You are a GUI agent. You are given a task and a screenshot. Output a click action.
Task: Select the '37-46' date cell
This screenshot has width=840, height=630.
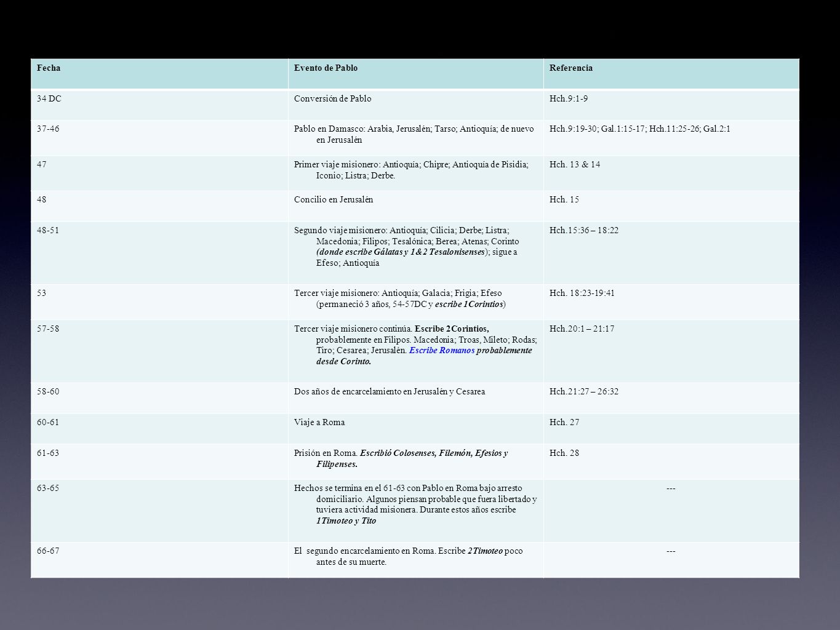[x=159, y=138]
